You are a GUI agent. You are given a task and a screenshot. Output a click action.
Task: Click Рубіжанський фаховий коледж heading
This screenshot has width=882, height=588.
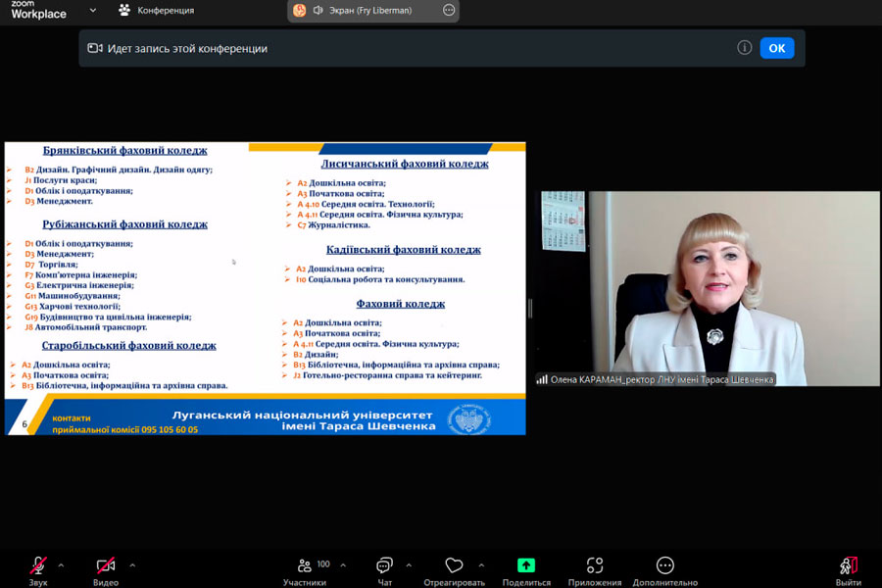tap(124, 224)
